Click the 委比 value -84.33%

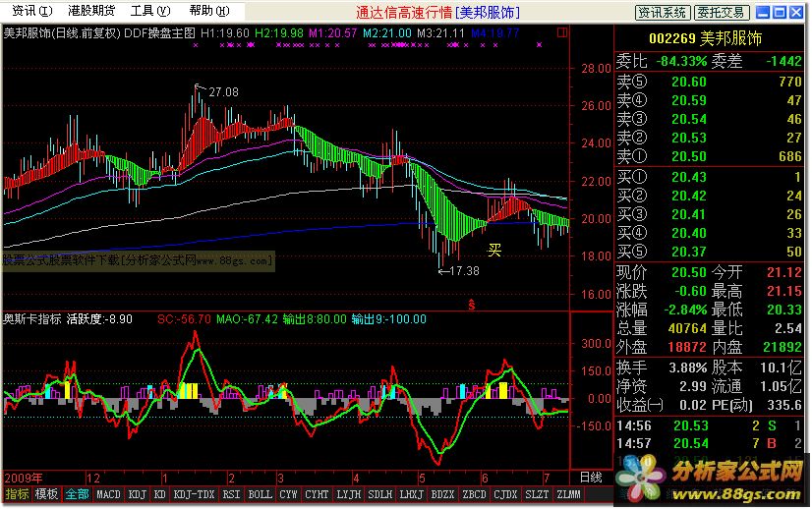[x=681, y=61]
